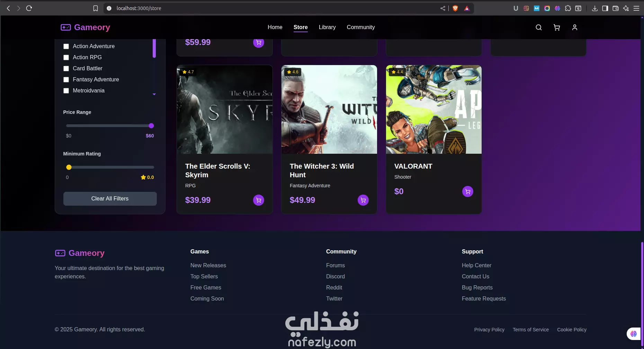Open the Feature Requests link
The image size is (644, 349).
coord(484,299)
